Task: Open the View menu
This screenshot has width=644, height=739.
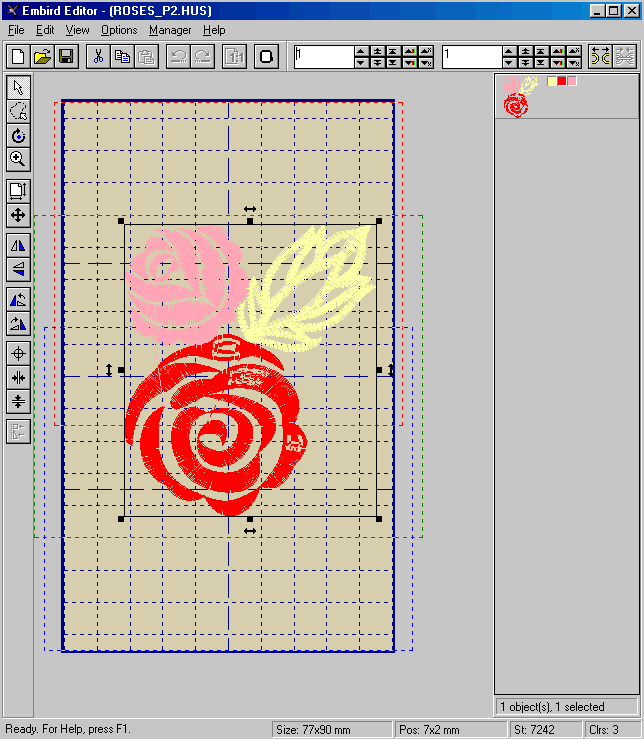Action: pyautogui.click(x=77, y=30)
